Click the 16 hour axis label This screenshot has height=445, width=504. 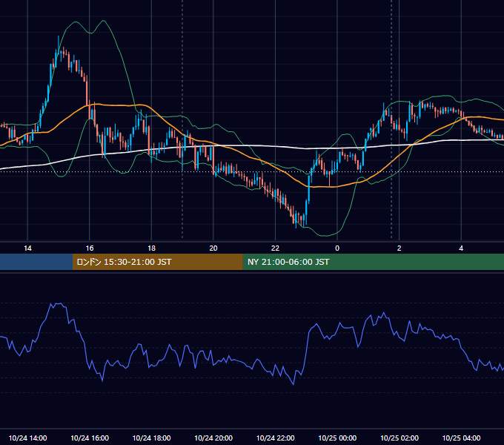[90, 248]
